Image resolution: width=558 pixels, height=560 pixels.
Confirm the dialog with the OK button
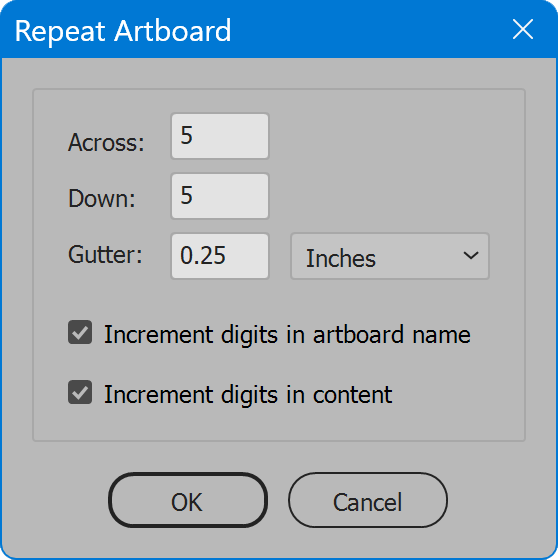coord(188,500)
